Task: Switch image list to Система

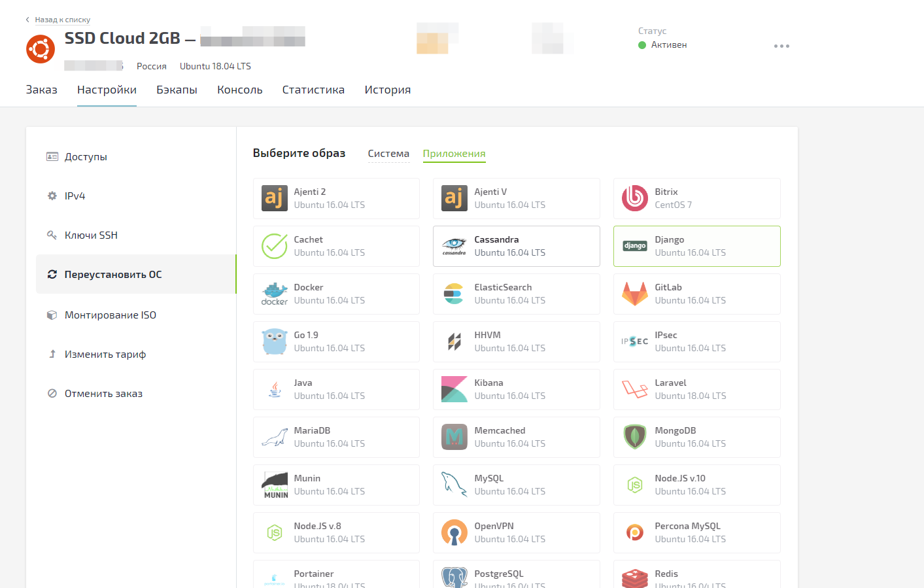Action: [x=388, y=154]
